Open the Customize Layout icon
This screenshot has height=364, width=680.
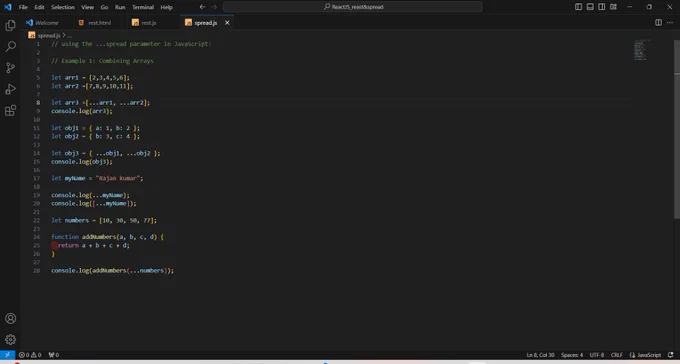click(x=613, y=7)
